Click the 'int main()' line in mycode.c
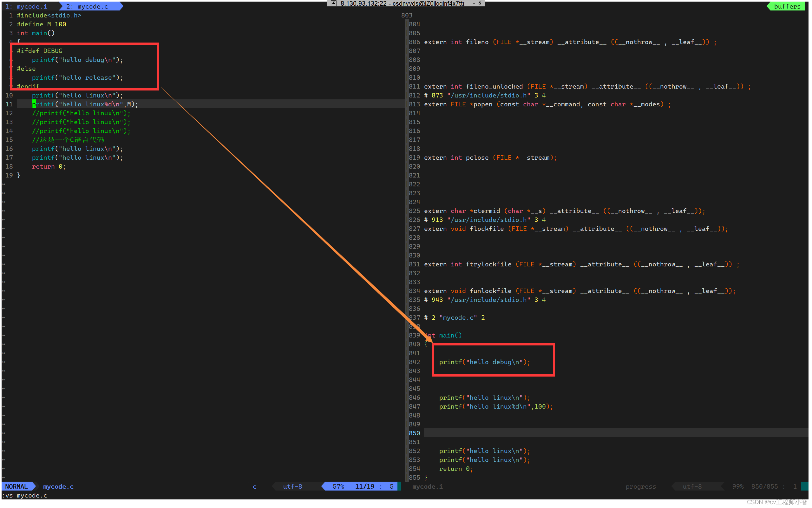 click(36, 33)
